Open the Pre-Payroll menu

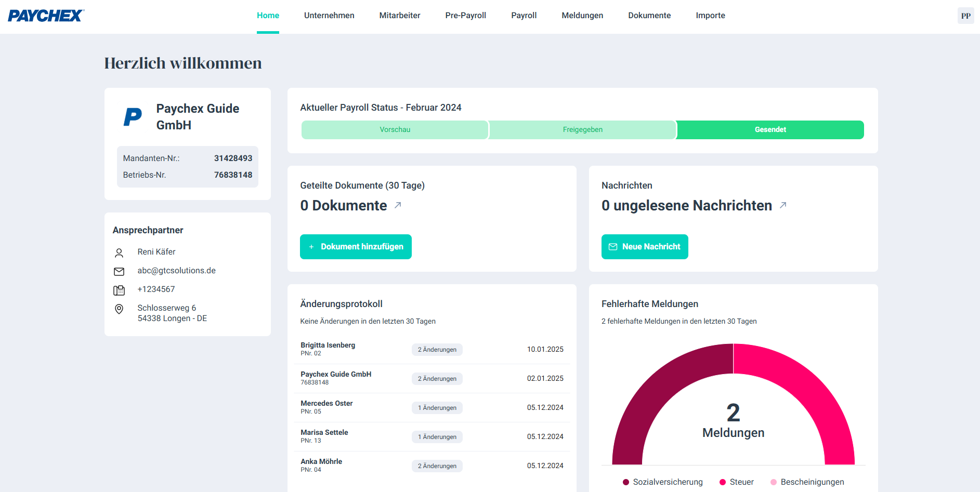(466, 16)
